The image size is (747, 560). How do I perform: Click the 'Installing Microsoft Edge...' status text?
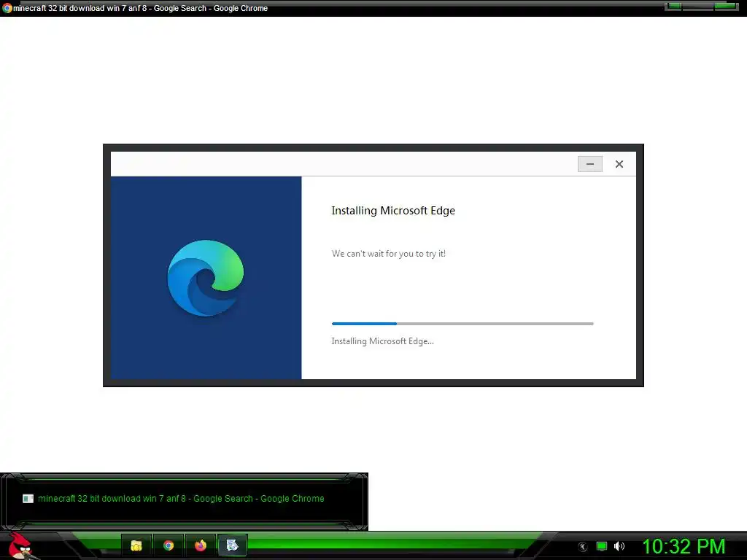click(382, 341)
